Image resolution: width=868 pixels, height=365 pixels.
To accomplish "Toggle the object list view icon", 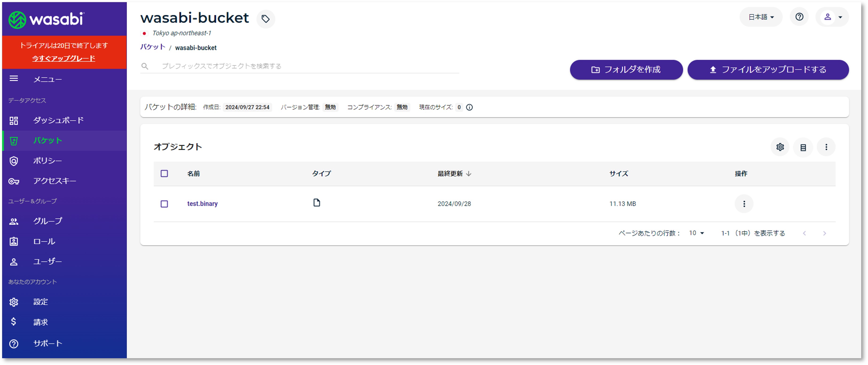I will (x=803, y=147).
